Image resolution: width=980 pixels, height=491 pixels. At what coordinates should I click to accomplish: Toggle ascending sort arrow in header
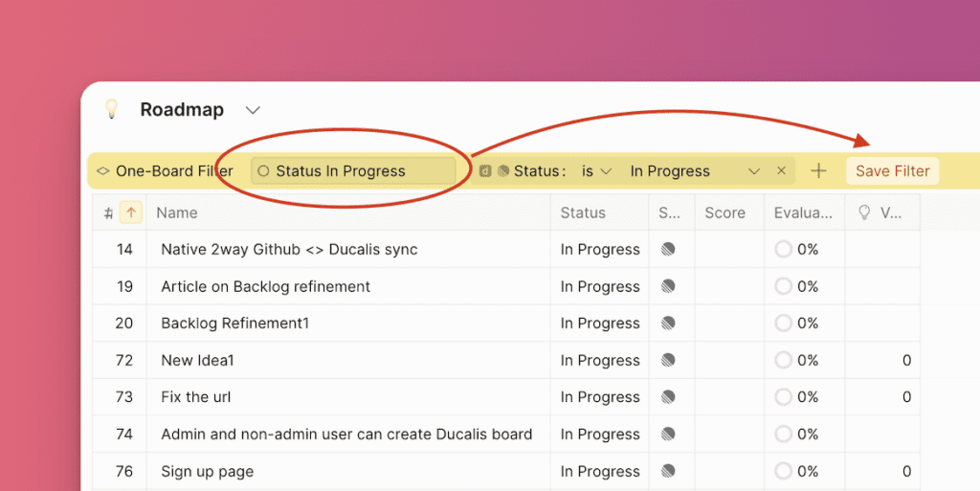[130, 212]
